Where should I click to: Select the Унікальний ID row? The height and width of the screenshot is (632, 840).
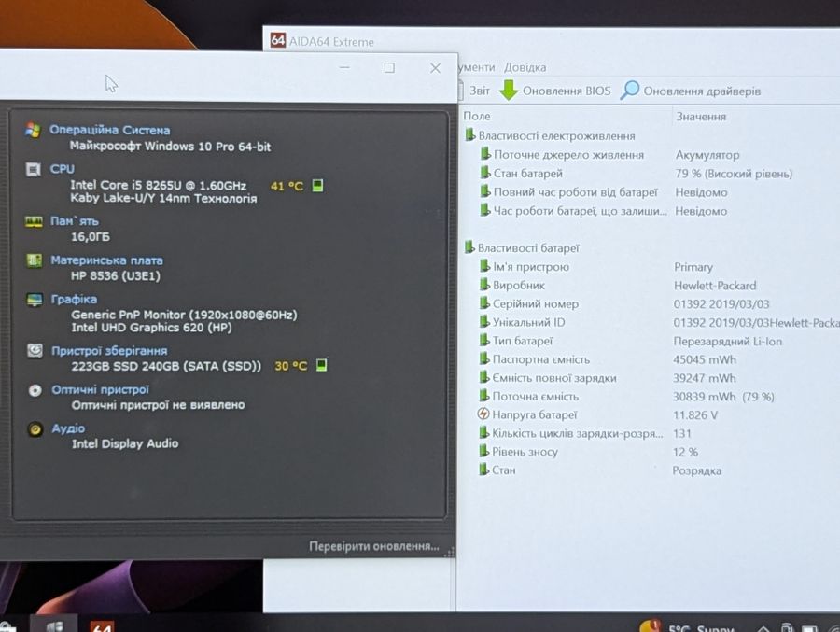[522, 322]
